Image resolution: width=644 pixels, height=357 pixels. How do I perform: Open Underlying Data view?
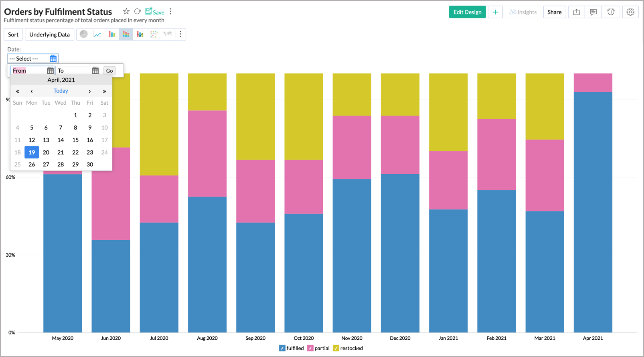49,34
